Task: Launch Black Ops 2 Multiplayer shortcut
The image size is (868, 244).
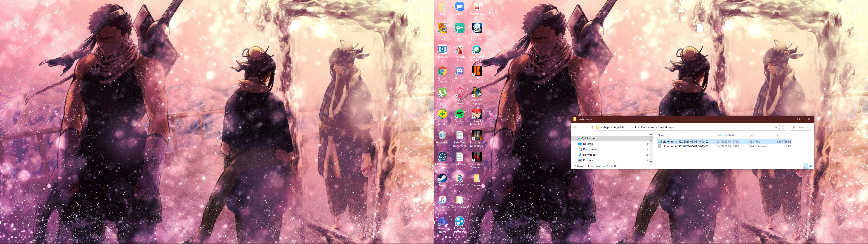Action: click(476, 139)
